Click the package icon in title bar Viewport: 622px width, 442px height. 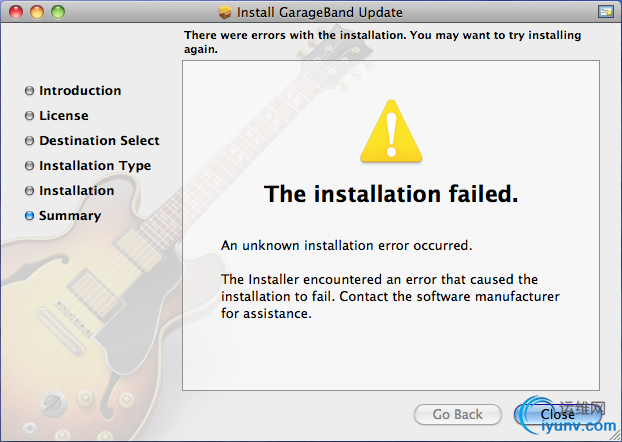tap(225, 12)
